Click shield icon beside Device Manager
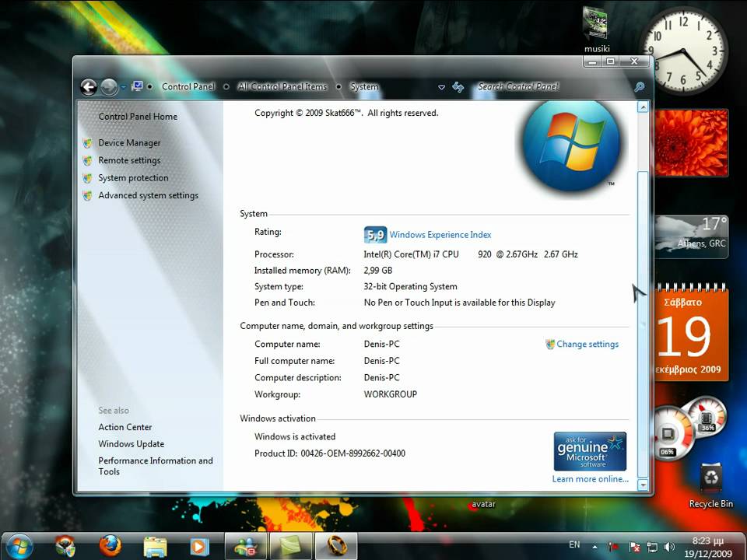Image resolution: width=747 pixels, height=560 pixels. coord(87,143)
